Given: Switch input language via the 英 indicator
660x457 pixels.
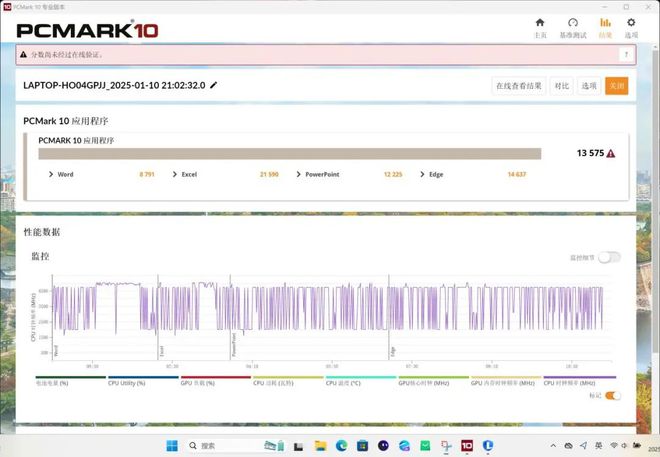Looking at the screenshot, I should [x=599, y=445].
